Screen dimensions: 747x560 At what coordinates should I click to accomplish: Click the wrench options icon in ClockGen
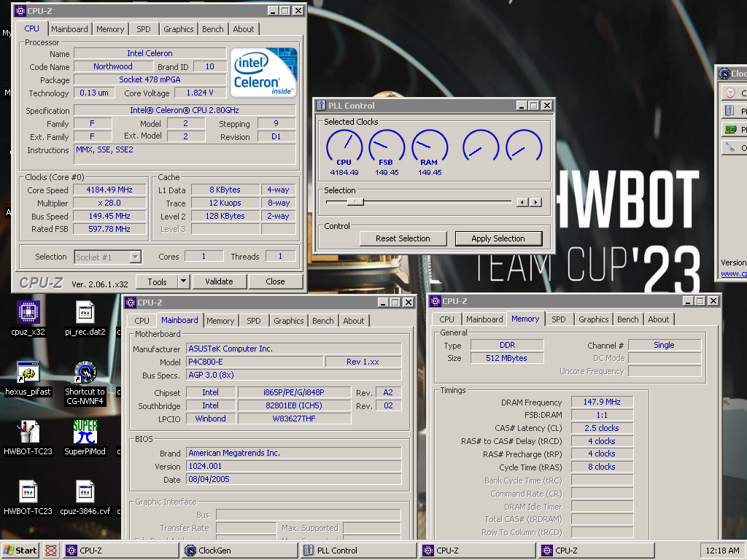tap(729, 147)
